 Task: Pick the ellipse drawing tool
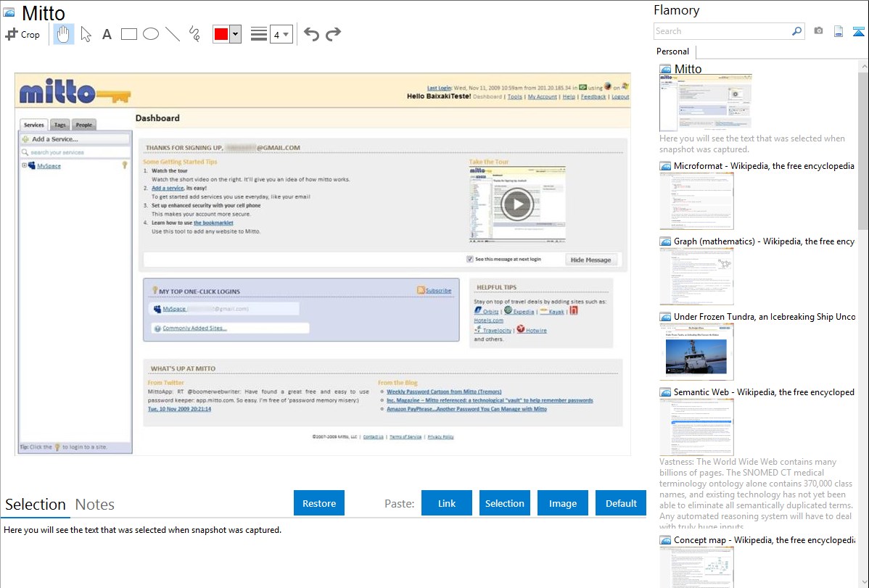(151, 34)
